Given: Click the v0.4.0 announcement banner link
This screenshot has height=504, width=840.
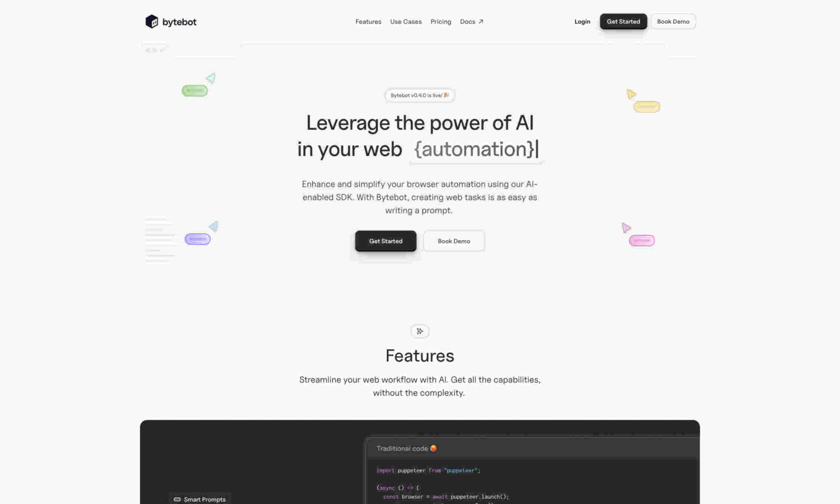Looking at the screenshot, I should (420, 95).
